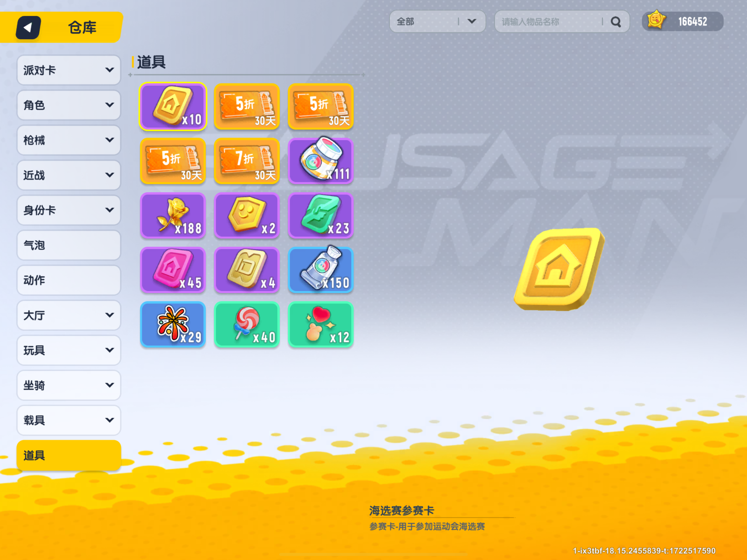Select the smiley hexagon coin x2
The width and height of the screenshot is (747, 560).
(x=247, y=215)
